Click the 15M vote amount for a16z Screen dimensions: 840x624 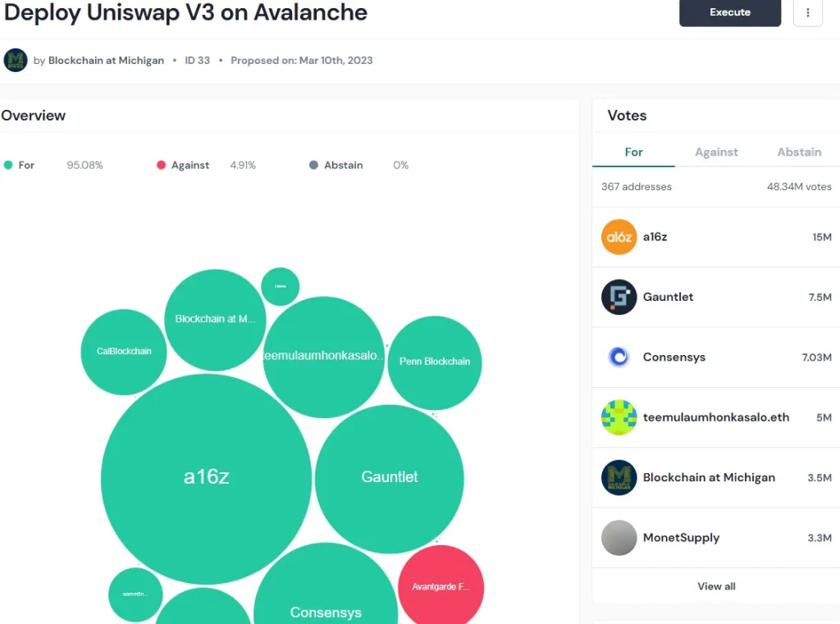[822, 237]
